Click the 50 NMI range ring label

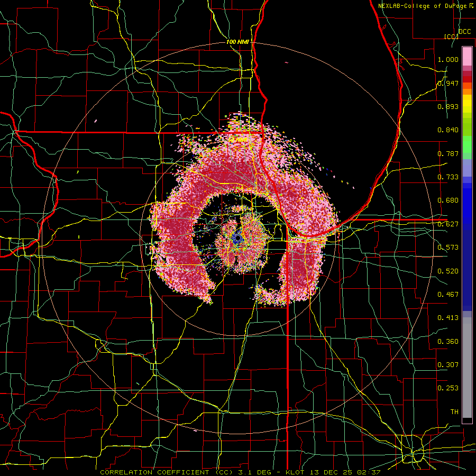point(237,140)
